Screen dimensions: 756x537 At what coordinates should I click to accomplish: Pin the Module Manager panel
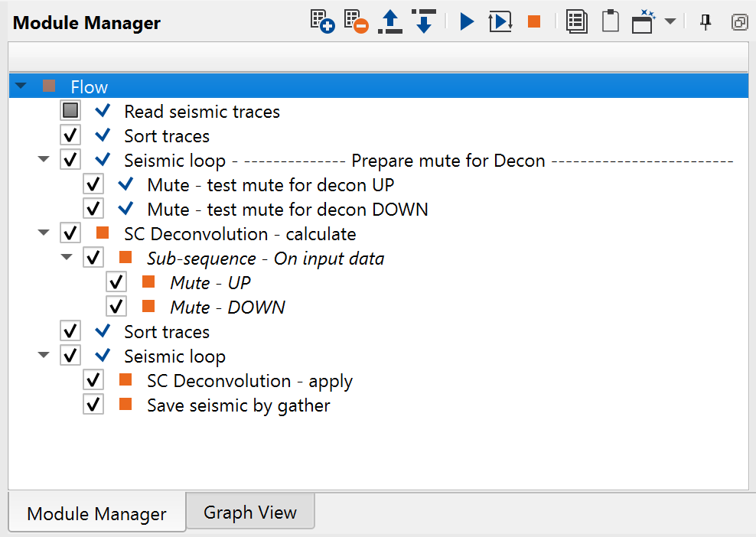click(705, 21)
